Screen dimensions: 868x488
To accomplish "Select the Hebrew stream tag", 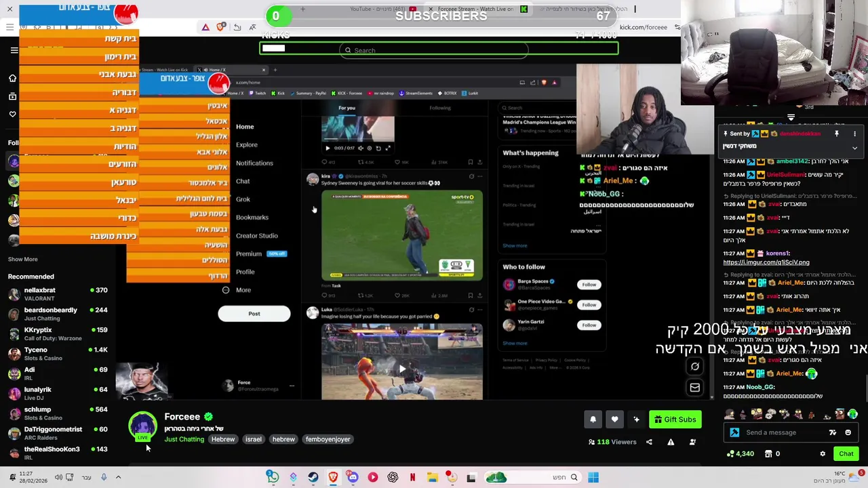I will click(x=222, y=439).
